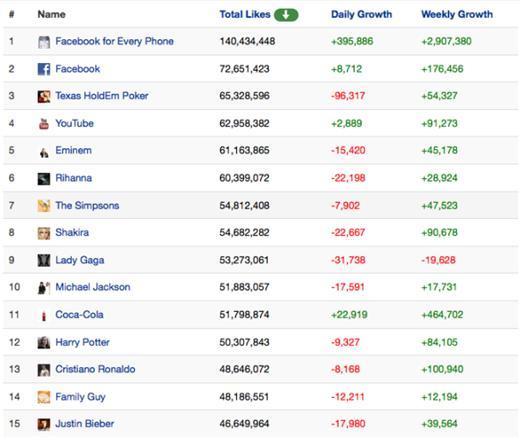Click weekly growth value +17,731
The image size is (520, 437).
(439, 287)
